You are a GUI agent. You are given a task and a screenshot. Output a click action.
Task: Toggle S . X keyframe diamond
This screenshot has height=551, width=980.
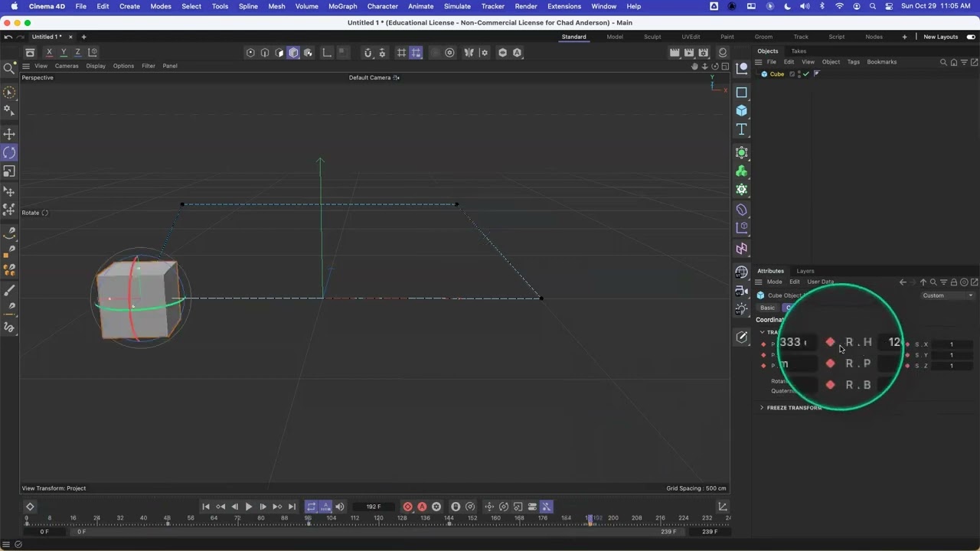[x=908, y=344]
